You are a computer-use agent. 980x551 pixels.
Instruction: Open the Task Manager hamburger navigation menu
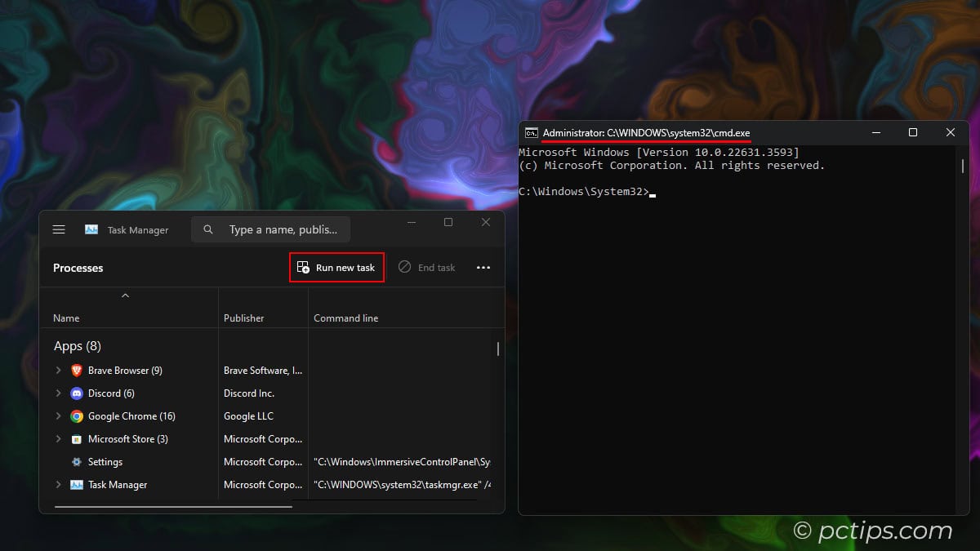(59, 230)
